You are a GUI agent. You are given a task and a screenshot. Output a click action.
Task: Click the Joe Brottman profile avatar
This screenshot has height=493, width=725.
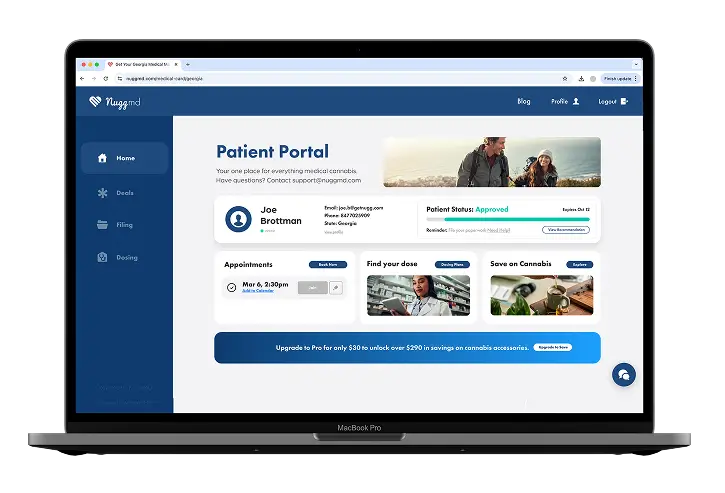pos(238,219)
